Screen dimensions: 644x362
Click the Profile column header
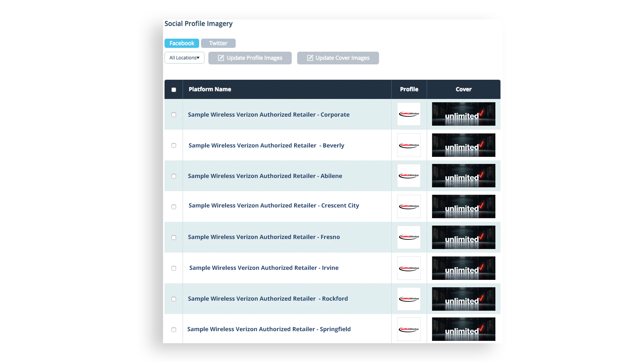tap(409, 89)
